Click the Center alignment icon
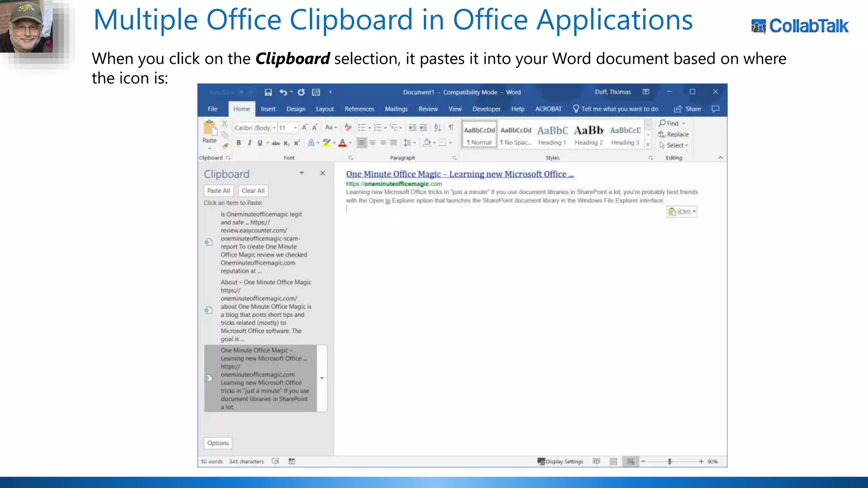 373,143
